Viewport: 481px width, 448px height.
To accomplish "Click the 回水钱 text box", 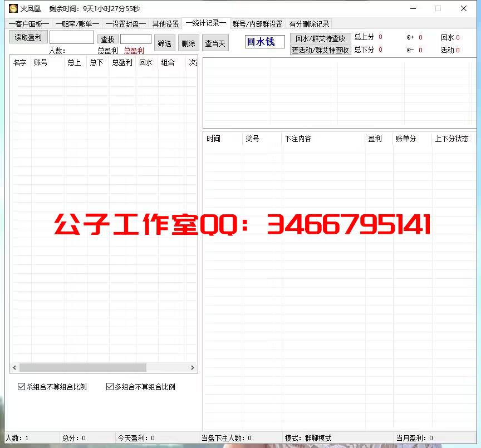I will [265, 42].
